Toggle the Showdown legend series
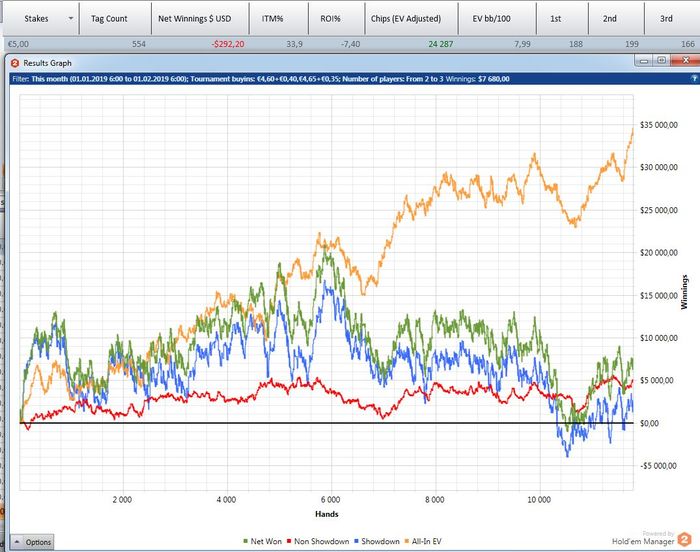 (376, 541)
